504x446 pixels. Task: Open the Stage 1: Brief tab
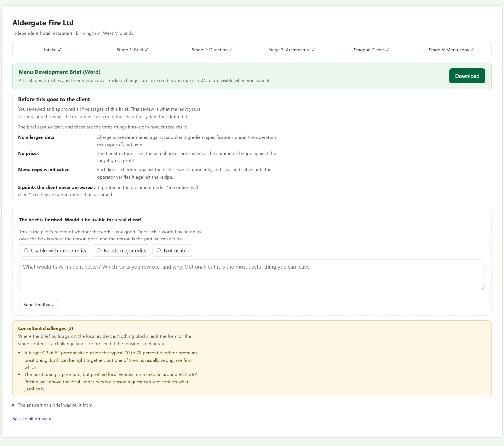coord(132,50)
